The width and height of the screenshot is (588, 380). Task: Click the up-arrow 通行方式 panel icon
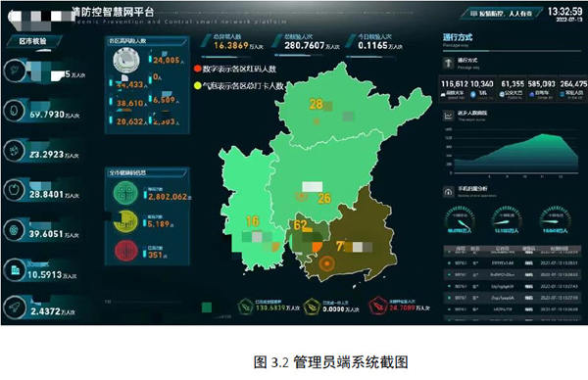point(448,63)
